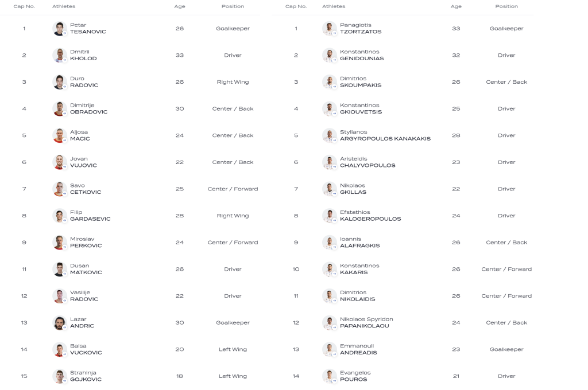Click the left table's Cap No. header
The image size is (588, 390).
tap(24, 6)
